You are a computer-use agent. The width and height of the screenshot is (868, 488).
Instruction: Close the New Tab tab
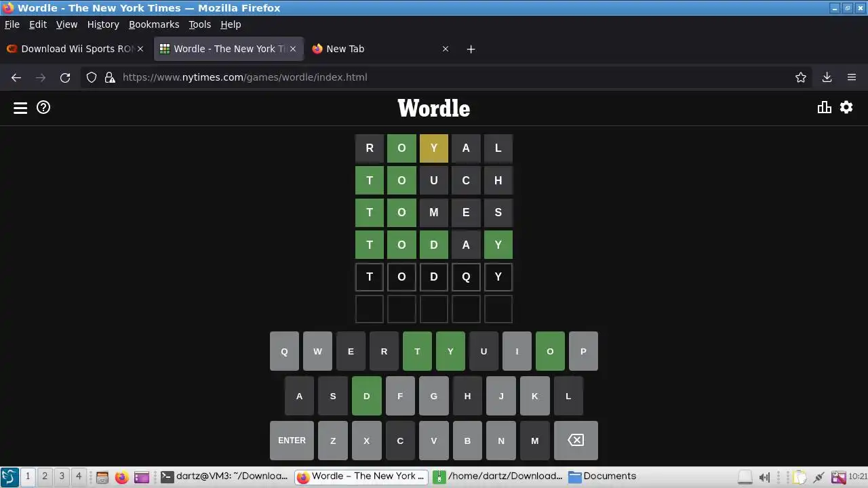pyautogui.click(x=446, y=49)
